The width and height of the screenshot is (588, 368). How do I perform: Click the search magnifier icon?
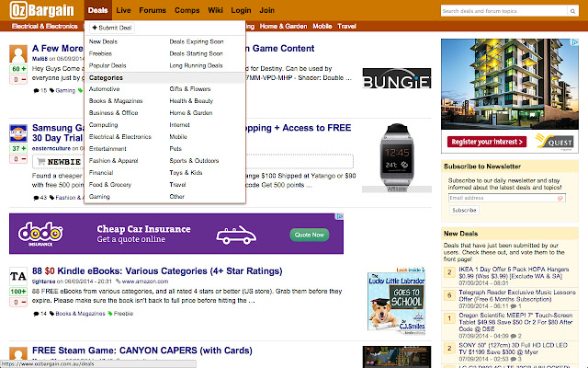[x=572, y=11]
